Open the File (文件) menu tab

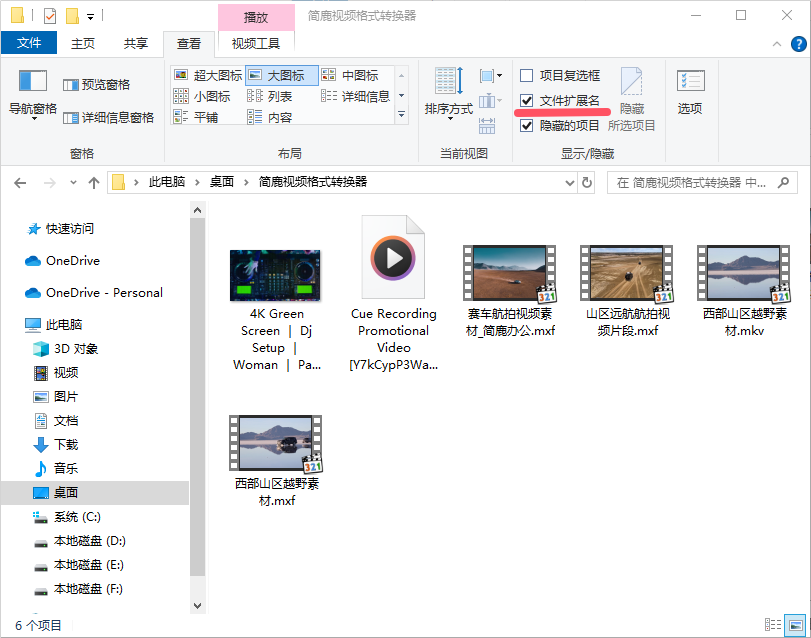coord(29,43)
